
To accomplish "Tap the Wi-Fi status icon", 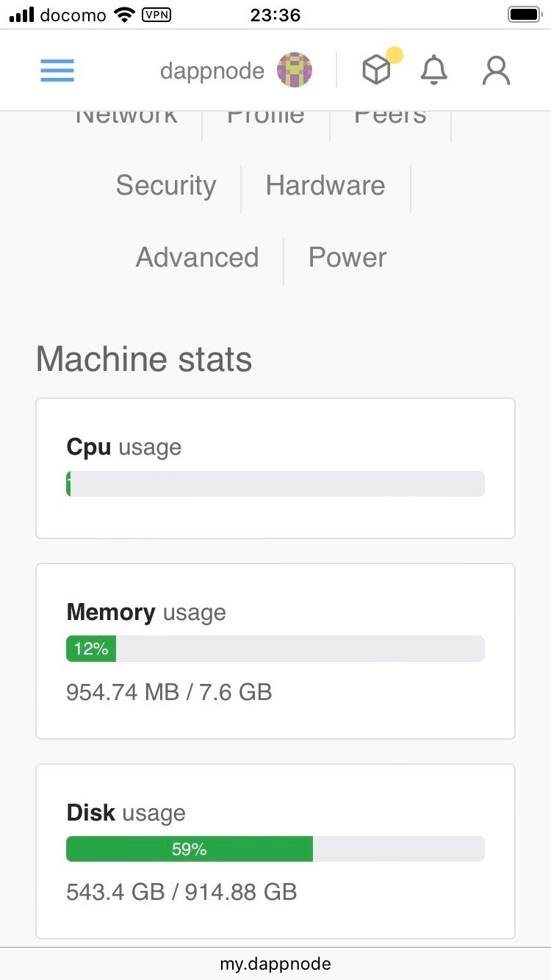I will point(125,14).
